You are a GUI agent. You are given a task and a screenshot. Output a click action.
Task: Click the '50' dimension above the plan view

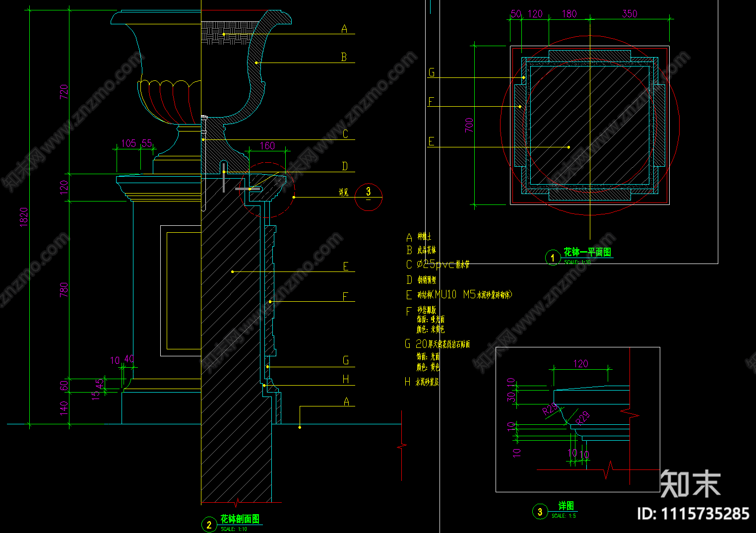click(x=516, y=14)
